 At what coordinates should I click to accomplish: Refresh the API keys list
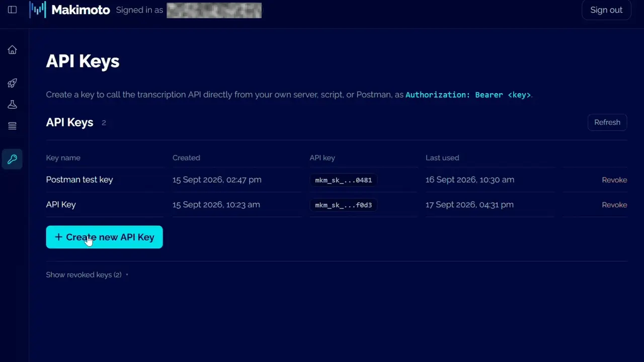coord(607,122)
